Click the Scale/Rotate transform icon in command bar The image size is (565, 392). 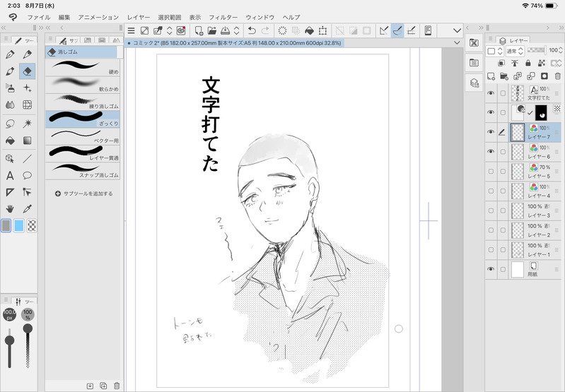click(323, 30)
